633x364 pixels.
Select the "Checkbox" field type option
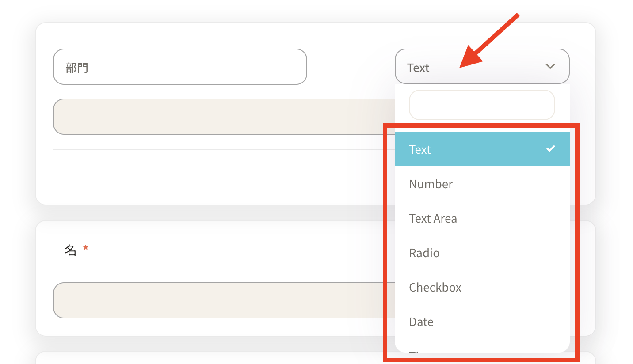click(435, 287)
